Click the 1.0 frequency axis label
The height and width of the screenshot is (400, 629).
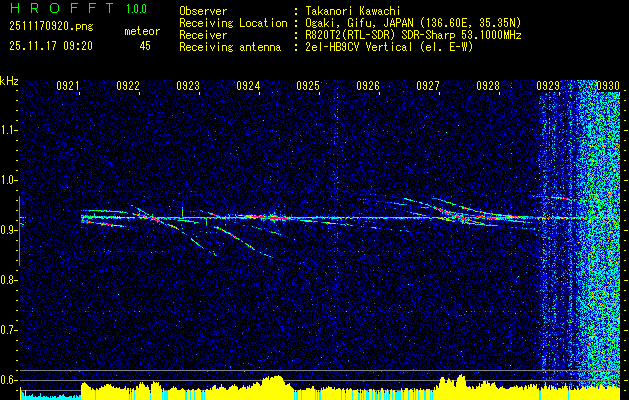click(8, 180)
